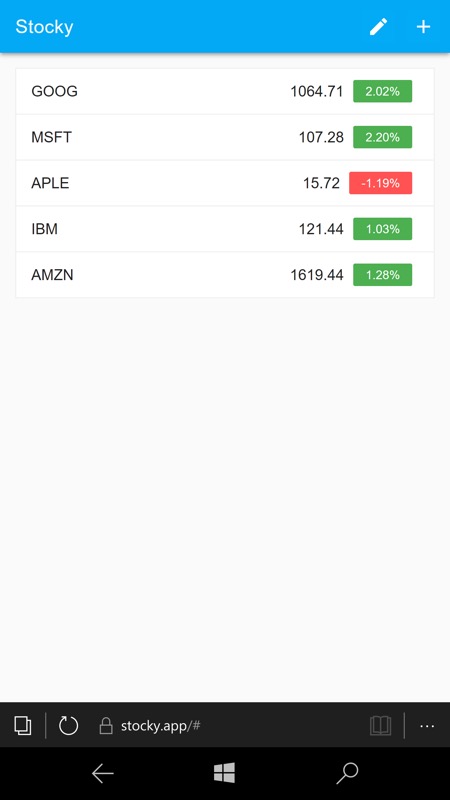This screenshot has width=450, height=800.
Task: Select the IBM stock entry
Action: [225, 229]
